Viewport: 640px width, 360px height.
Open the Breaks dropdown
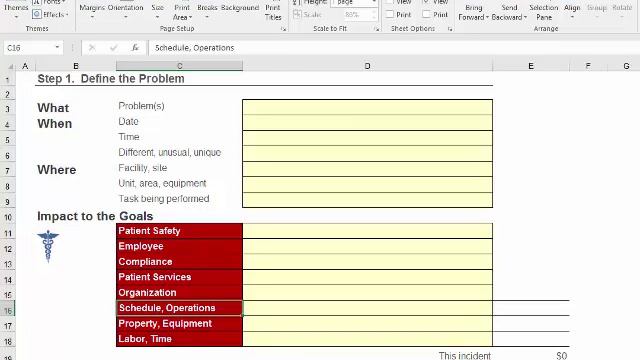[x=207, y=11]
